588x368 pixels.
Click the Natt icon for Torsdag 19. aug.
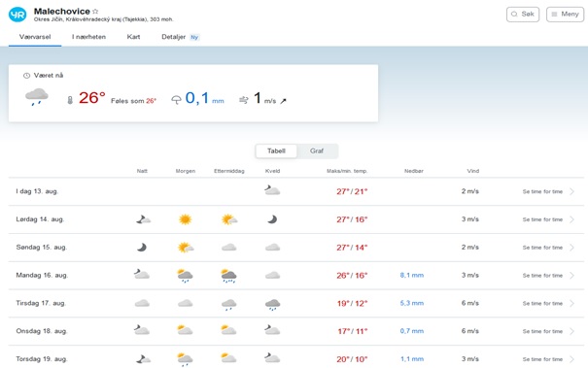(x=143, y=359)
